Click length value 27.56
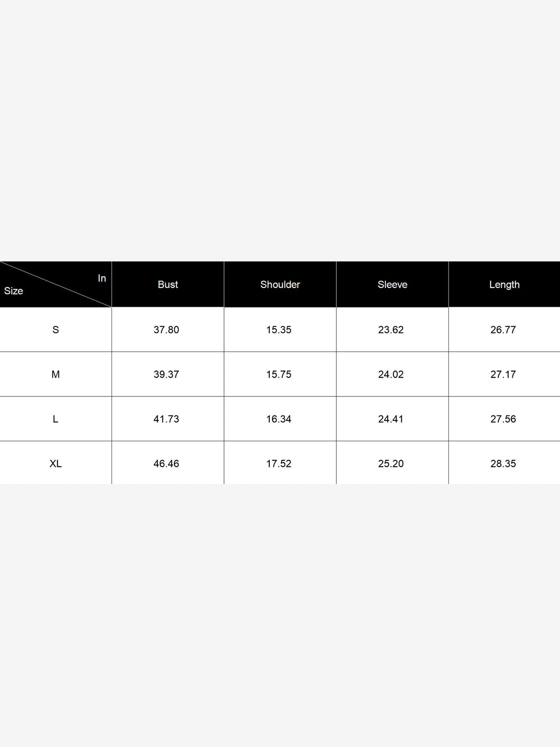Image resolution: width=560 pixels, height=747 pixels. (503, 419)
